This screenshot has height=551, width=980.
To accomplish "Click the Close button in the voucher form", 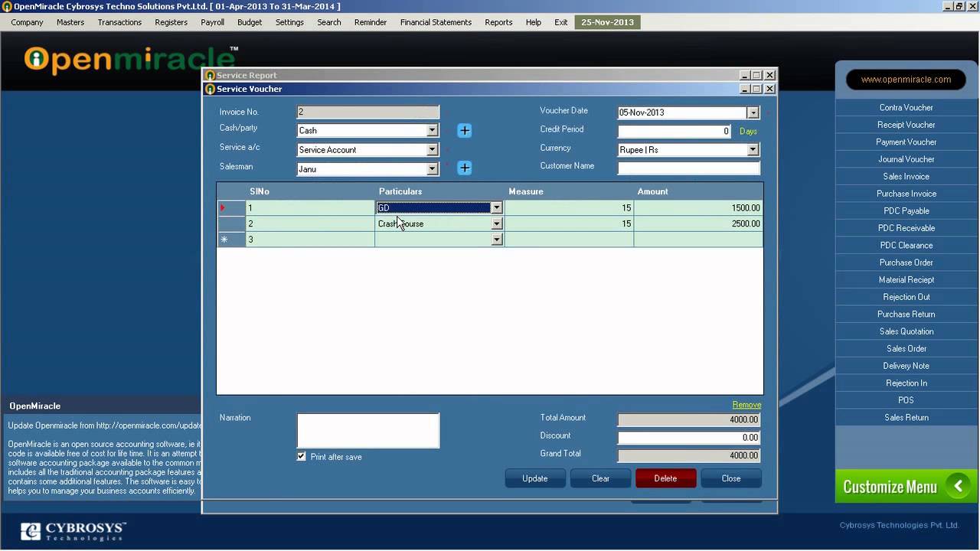I will [x=731, y=478].
